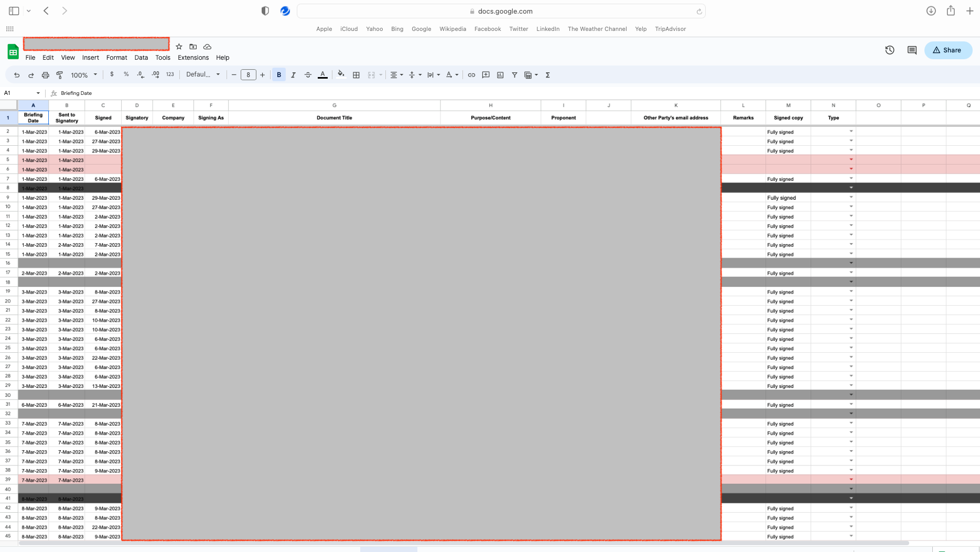Format as currency

click(x=112, y=74)
